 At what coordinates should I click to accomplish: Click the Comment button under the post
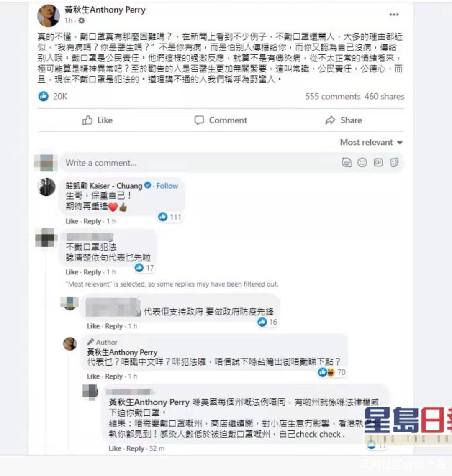click(x=221, y=120)
